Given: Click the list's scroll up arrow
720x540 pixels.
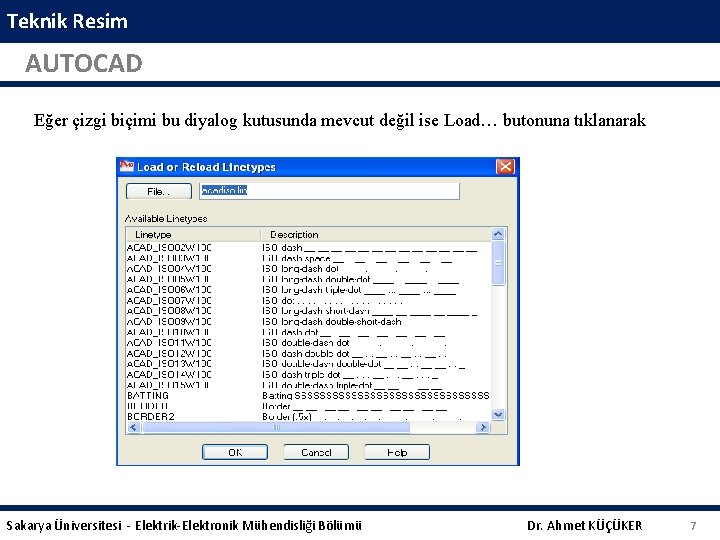Looking at the screenshot, I should coord(498,234).
